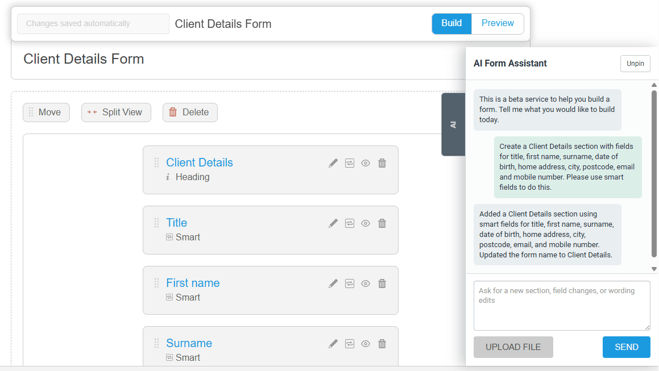Viewport: 659px width, 371px height.
Task: Toggle visibility eye on Surname field
Action: [x=366, y=344]
